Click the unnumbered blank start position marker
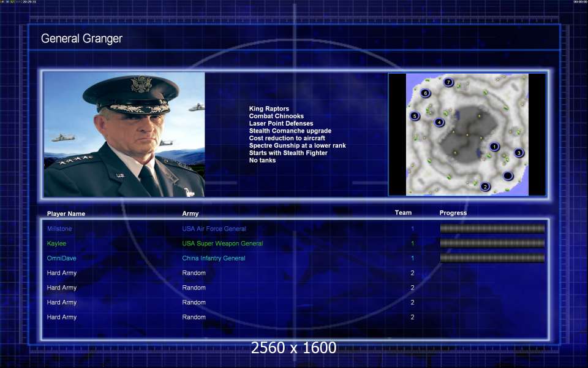Image resolution: width=588 pixels, height=368 pixels. pos(508,176)
